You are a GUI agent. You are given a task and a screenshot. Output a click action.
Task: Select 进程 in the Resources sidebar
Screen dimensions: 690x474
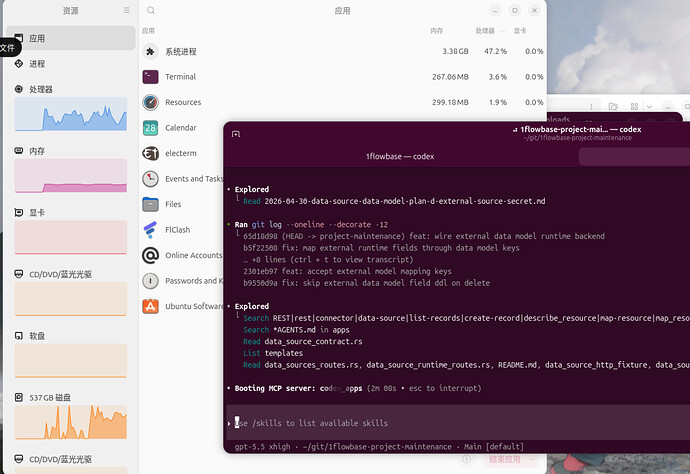tap(70, 64)
